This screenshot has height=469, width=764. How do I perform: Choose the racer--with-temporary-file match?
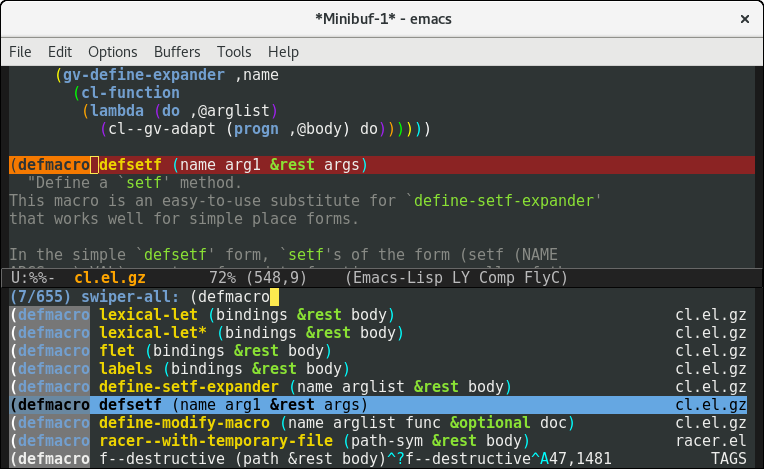click(x=216, y=440)
